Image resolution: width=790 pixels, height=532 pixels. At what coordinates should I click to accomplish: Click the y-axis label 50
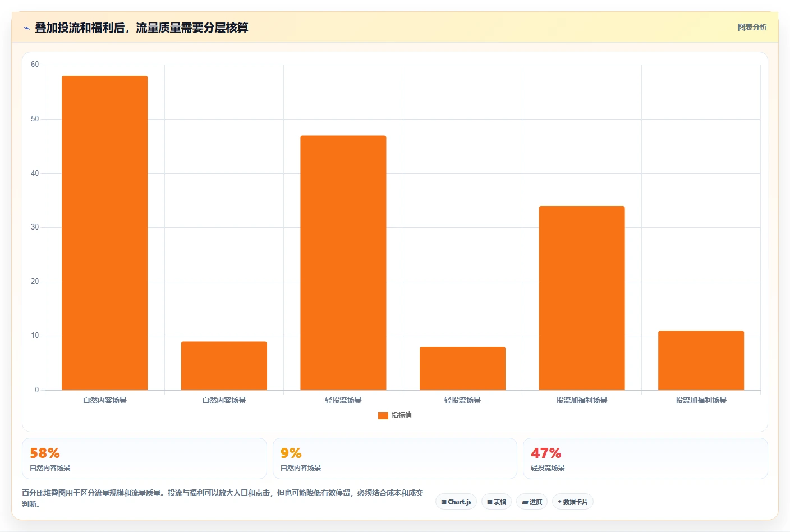click(x=35, y=119)
